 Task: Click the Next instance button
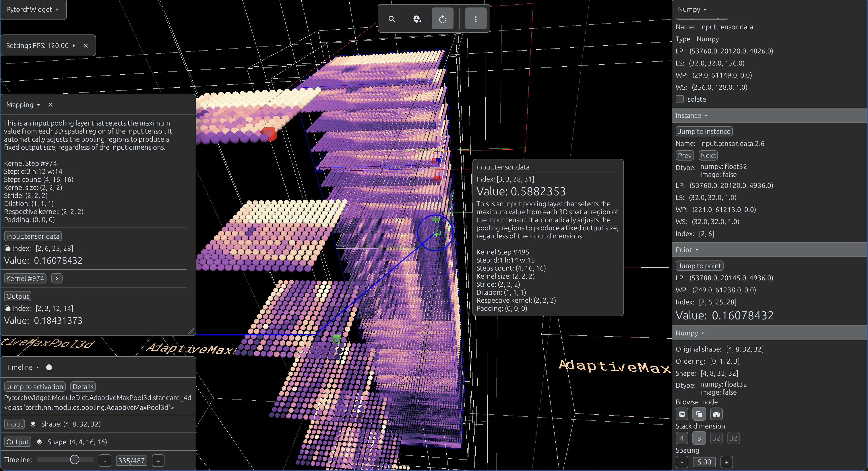(x=708, y=155)
